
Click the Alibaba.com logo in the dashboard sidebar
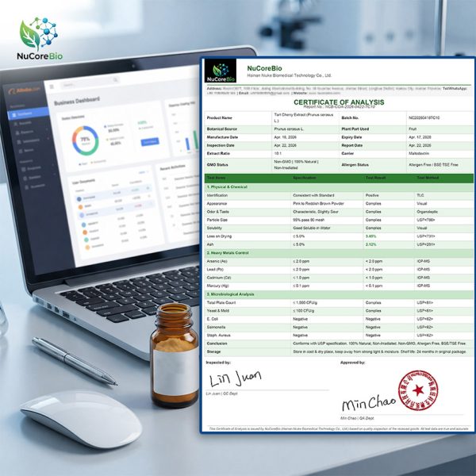tap(25, 90)
